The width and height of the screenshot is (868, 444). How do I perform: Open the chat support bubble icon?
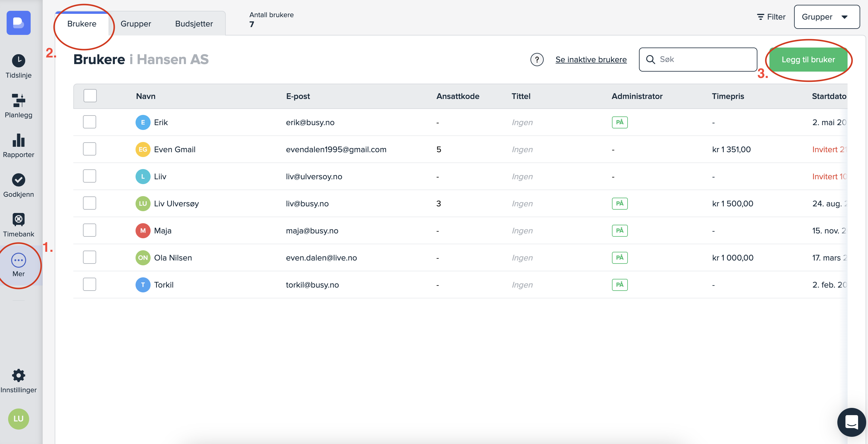pyautogui.click(x=851, y=422)
